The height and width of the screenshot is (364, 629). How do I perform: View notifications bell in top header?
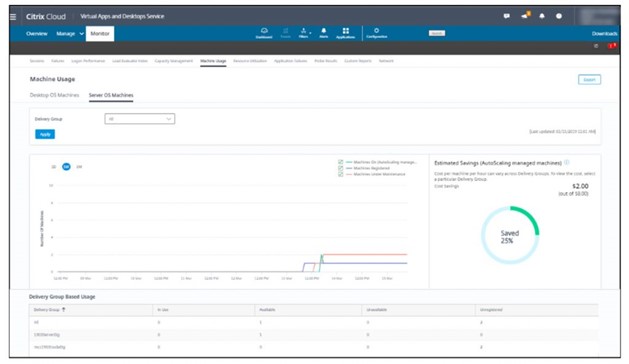[542, 16]
